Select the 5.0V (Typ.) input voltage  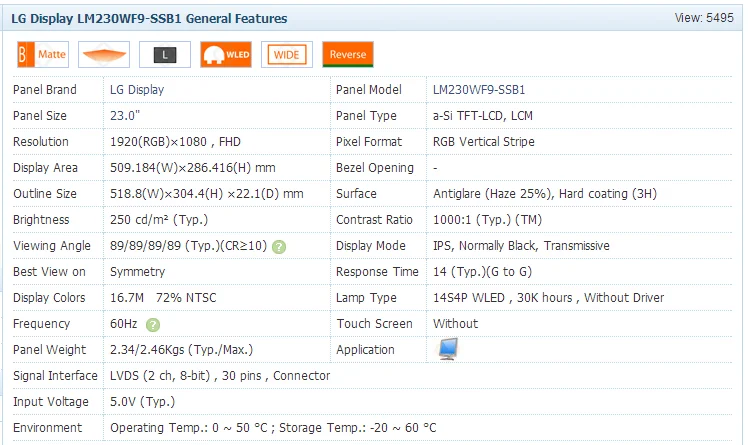click(x=143, y=402)
